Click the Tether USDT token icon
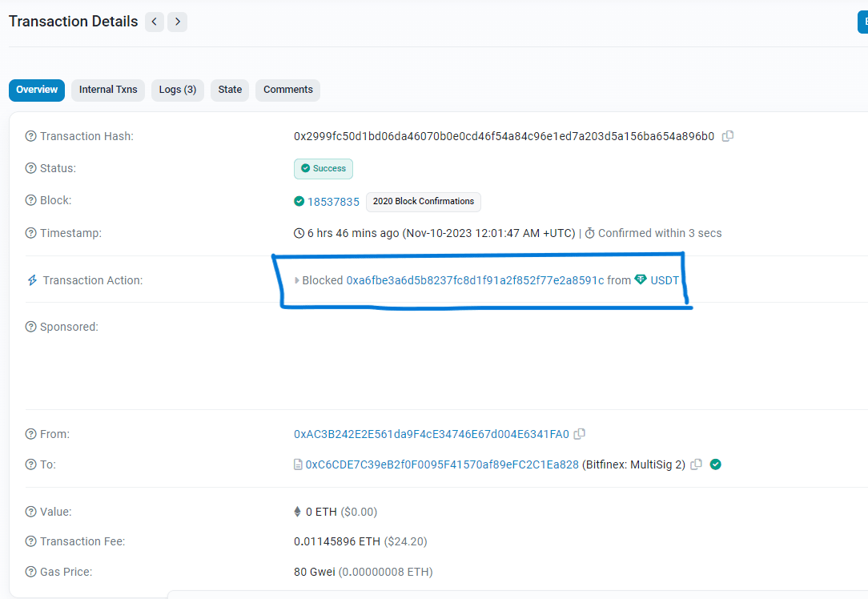This screenshot has height=599, width=868. click(641, 280)
